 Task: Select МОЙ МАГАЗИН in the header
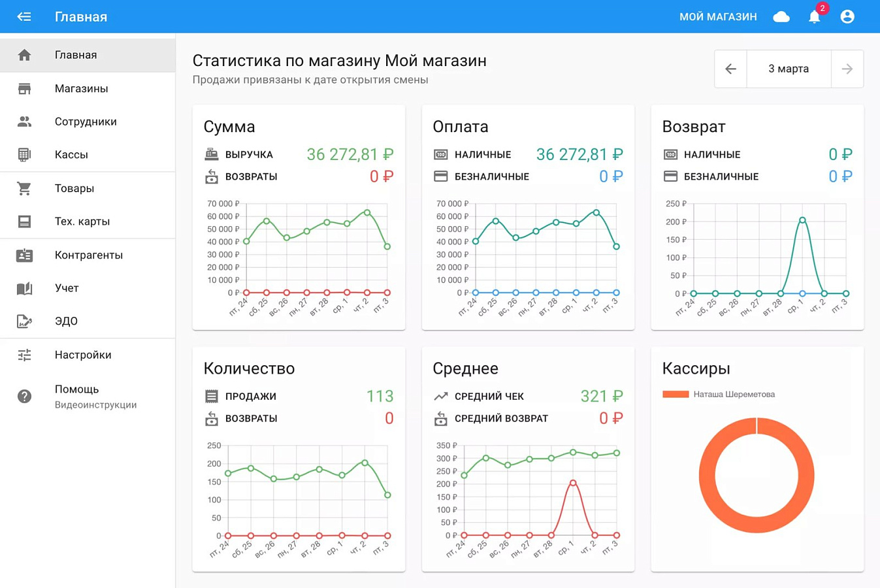[x=718, y=17]
